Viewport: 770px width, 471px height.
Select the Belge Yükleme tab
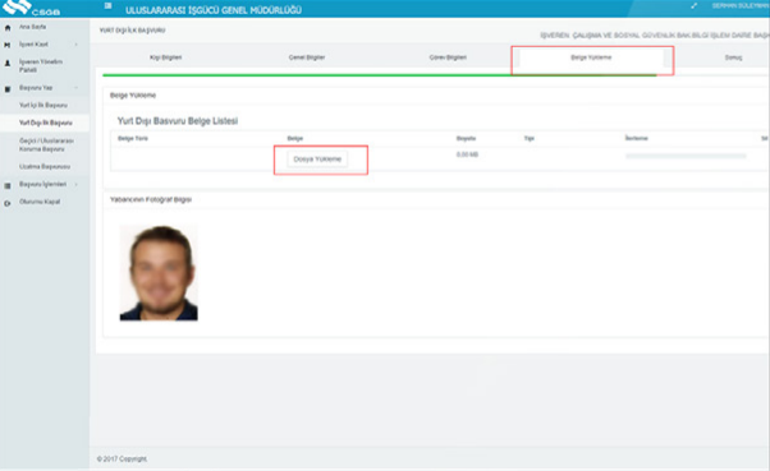[x=591, y=58]
